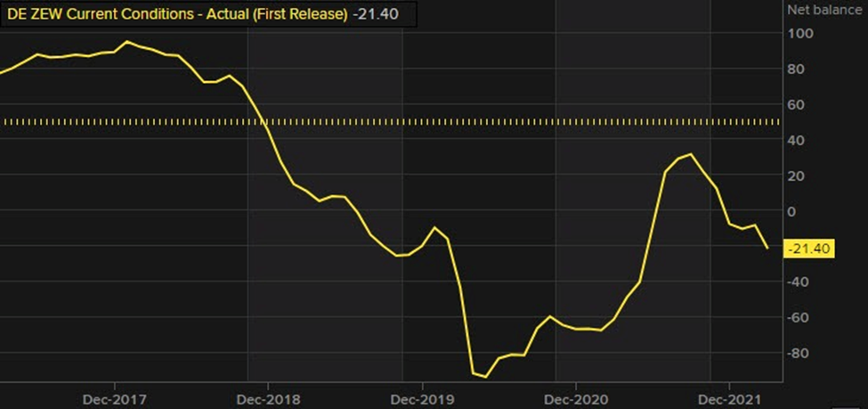Click the Dec-2018 date label
The width and height of the screenshot is (868, 409).
point(267,399)
